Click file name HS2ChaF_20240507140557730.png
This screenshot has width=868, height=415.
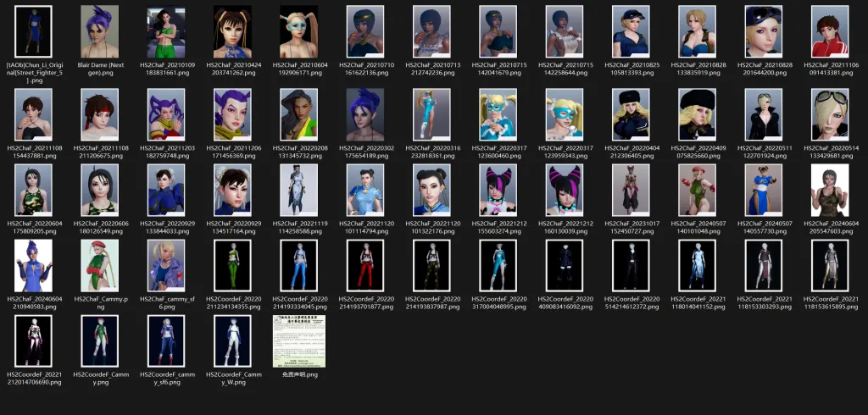point(764,228)
